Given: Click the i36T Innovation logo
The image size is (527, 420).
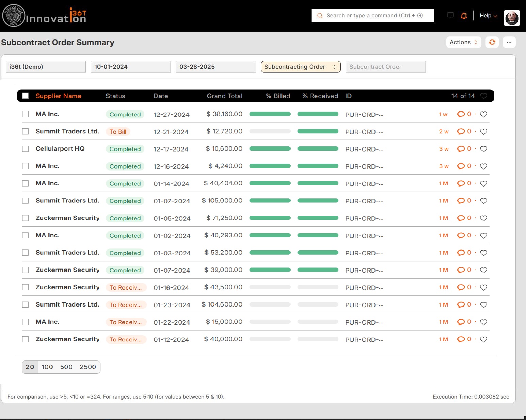Looking at the screenshot, I should pos(44,16).
